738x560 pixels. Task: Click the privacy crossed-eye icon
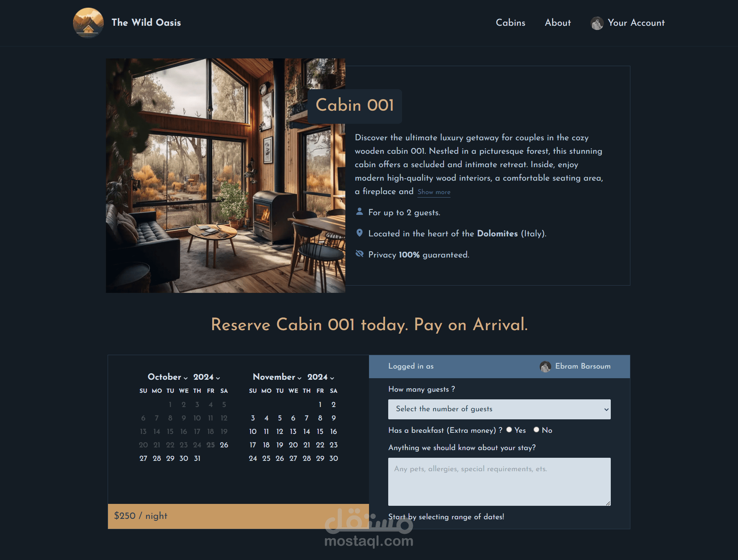pos(359,254)
